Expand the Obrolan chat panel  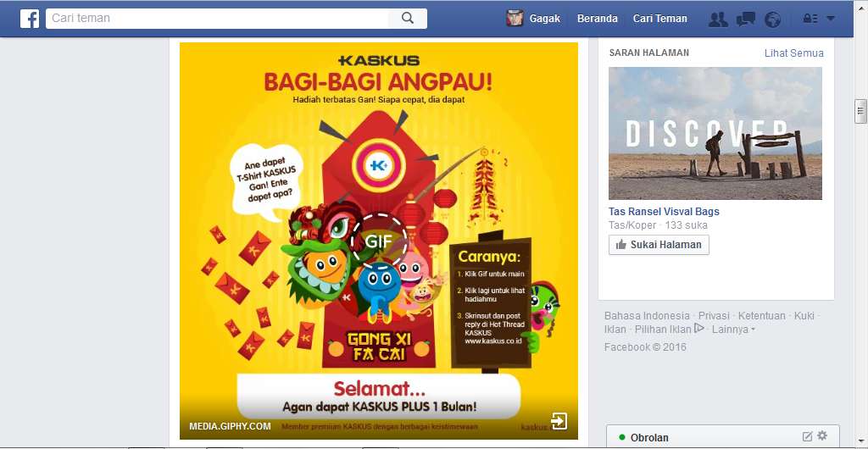point(723,437)
